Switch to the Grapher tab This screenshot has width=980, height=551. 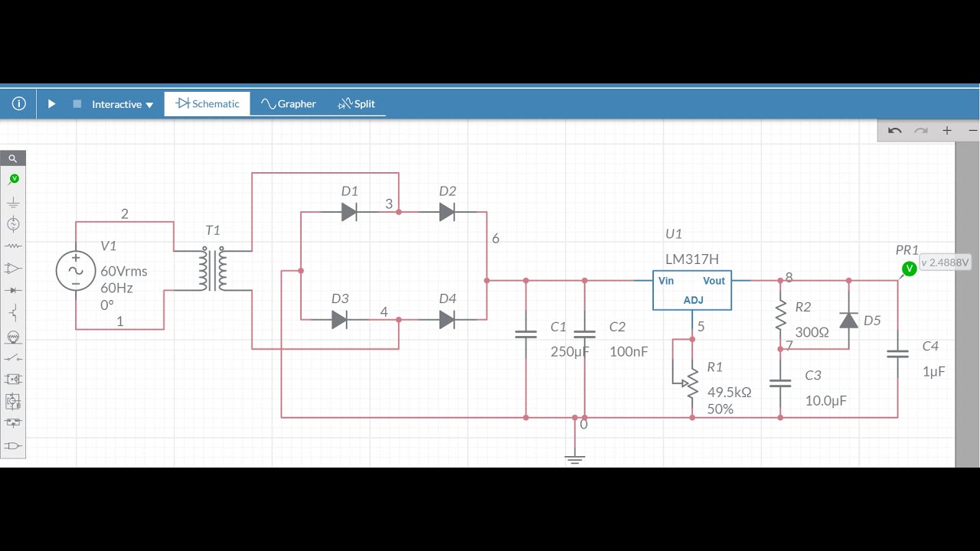pos(288,104)
